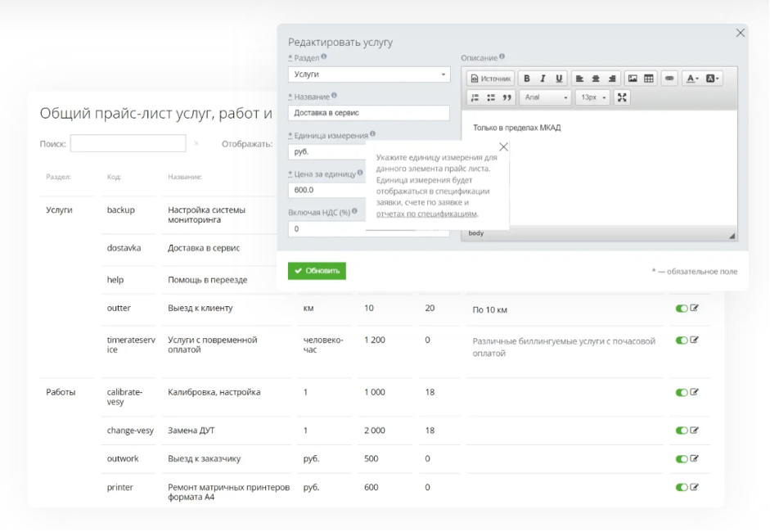Follow the отчетах по спецификациям link
This screenshot has height=532, width=770.
426,214
